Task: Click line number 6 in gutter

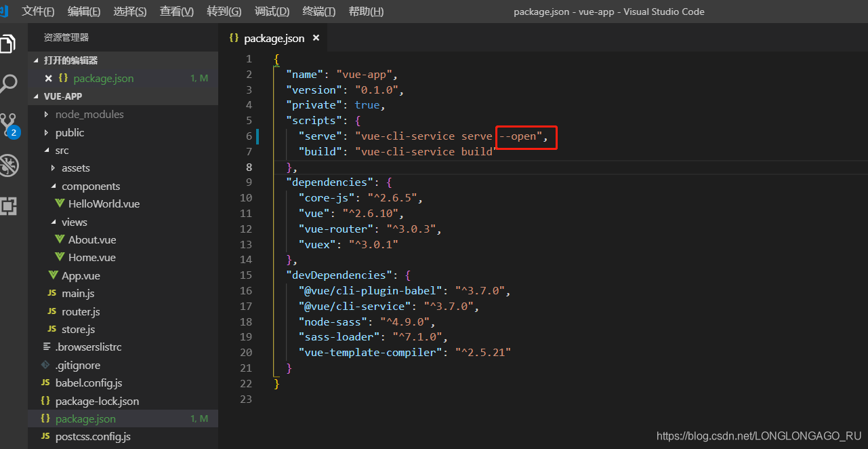Action: pos(249,136)
